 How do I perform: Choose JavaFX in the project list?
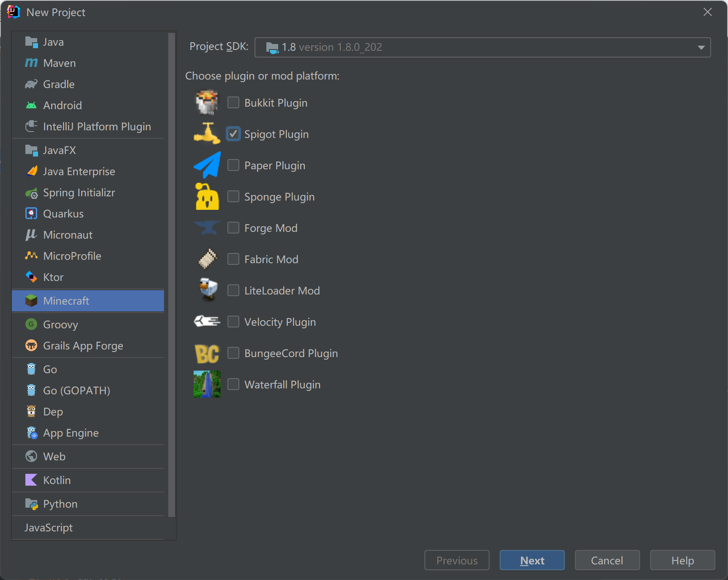click(88, 150)
